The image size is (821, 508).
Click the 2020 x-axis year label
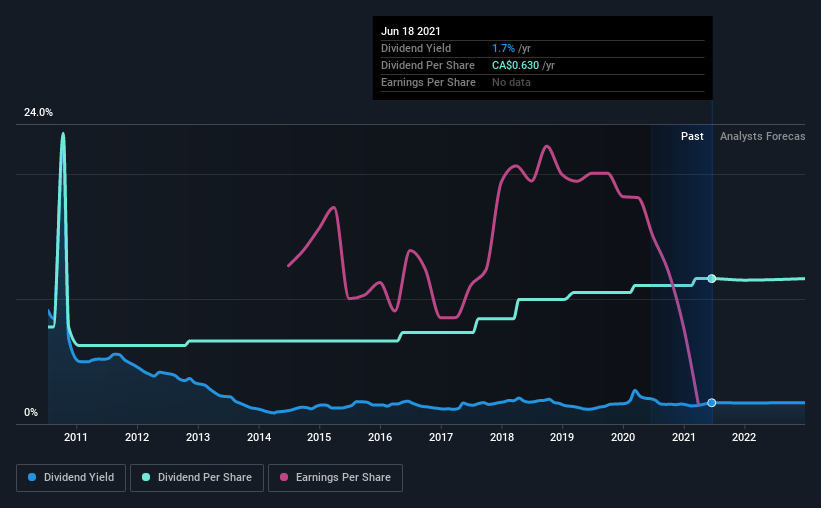(623, 437)
